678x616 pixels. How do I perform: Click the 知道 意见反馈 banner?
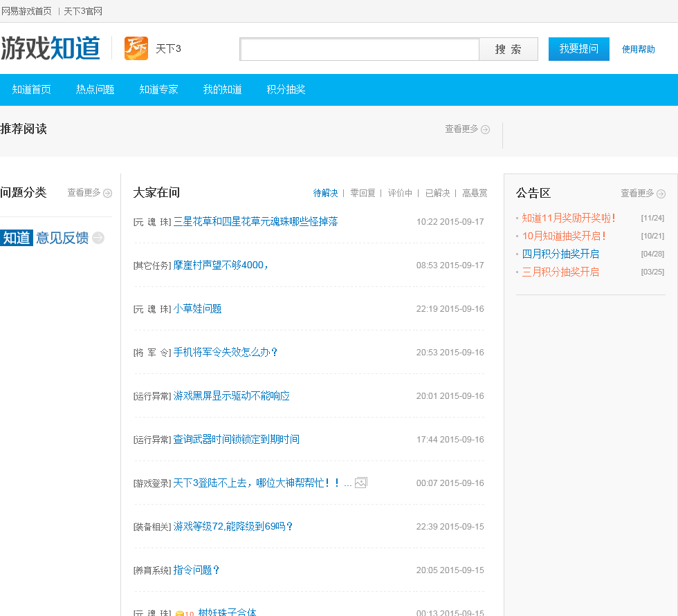point(45,238)
